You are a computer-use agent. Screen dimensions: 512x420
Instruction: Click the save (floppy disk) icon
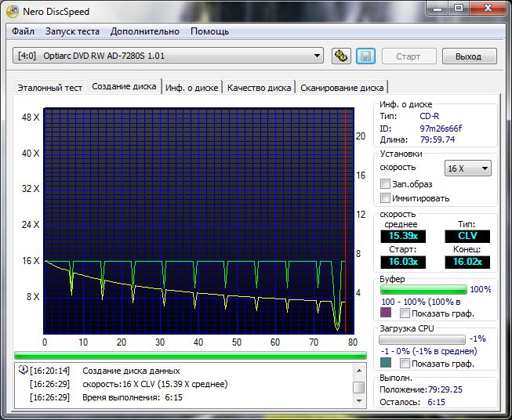365,56
